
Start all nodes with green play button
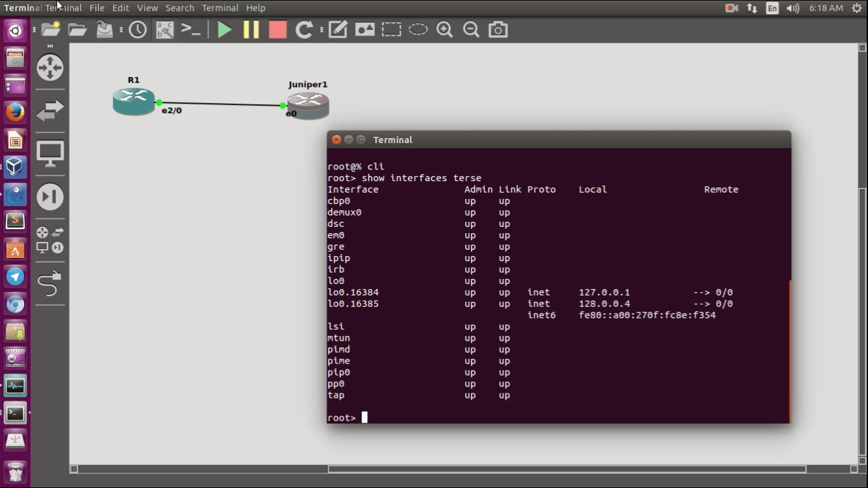pos(224,30)
